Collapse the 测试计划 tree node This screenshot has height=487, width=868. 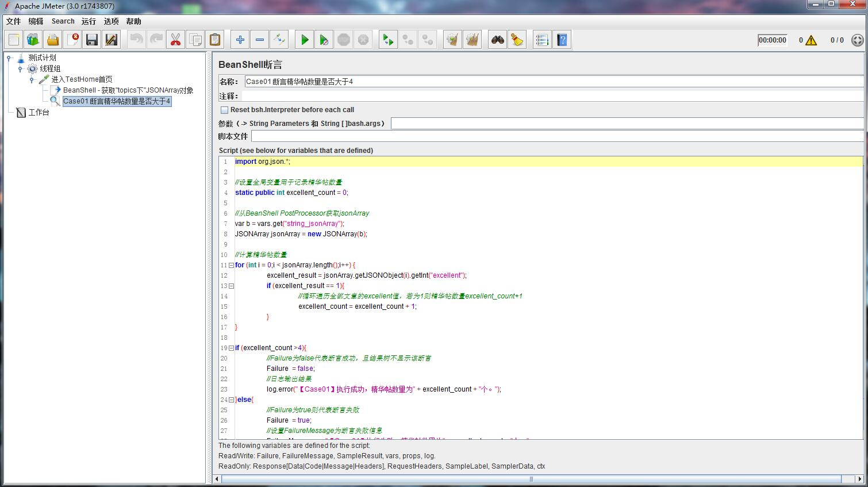pyautogui.click(x=9, y=58)
